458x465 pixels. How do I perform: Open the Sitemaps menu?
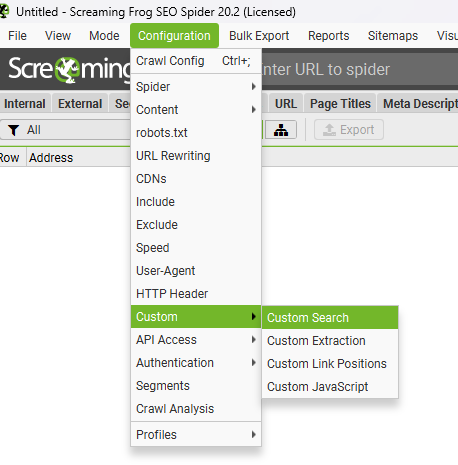(393, 36)
